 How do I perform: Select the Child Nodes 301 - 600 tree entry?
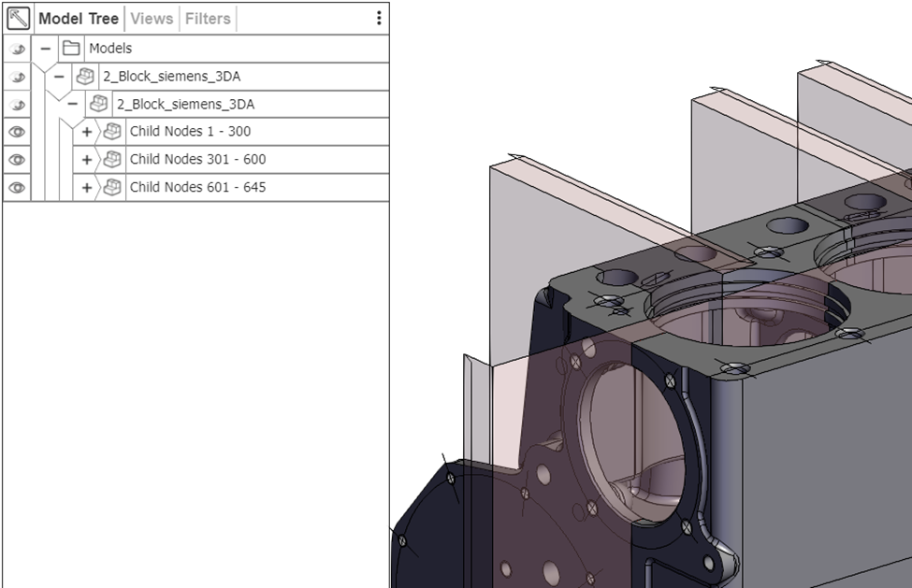[196, 160]
